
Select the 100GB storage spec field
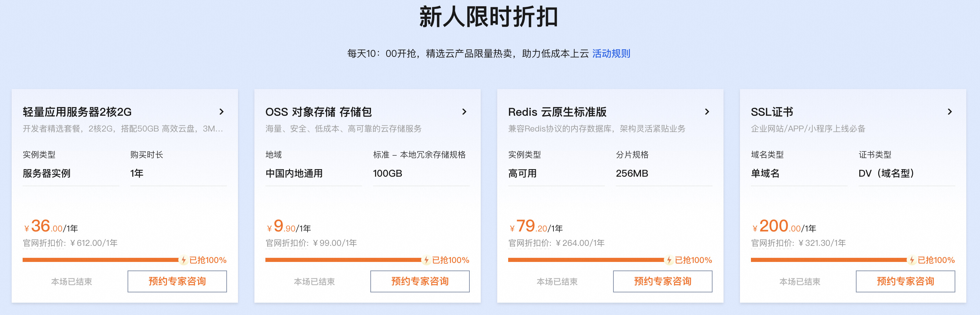click(x=421, y=173)
